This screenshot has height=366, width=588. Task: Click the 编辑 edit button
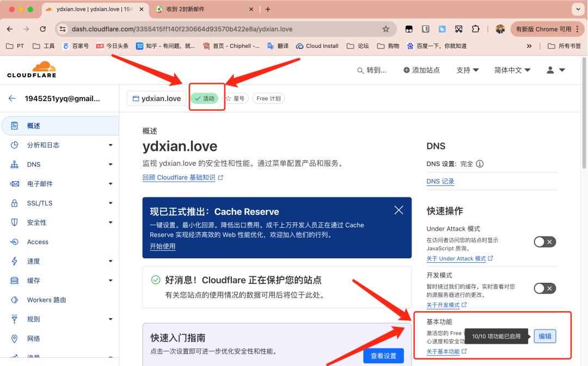click(545, 336)
